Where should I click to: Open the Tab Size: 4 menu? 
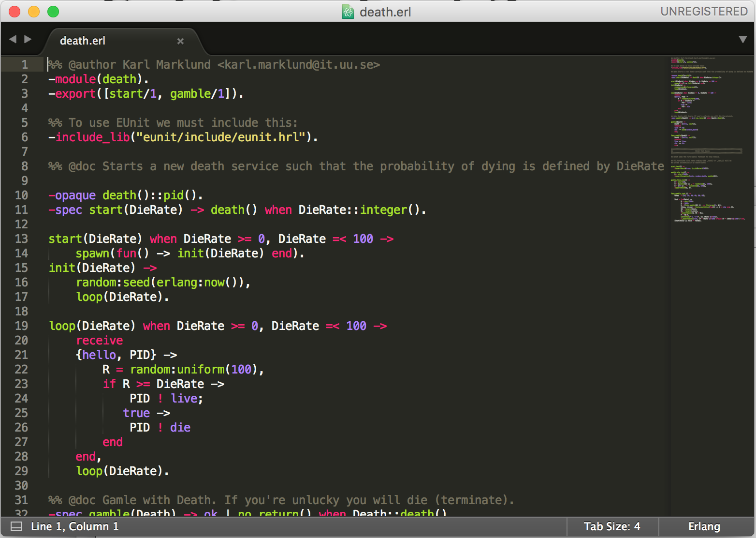click(x=612, y=526)
